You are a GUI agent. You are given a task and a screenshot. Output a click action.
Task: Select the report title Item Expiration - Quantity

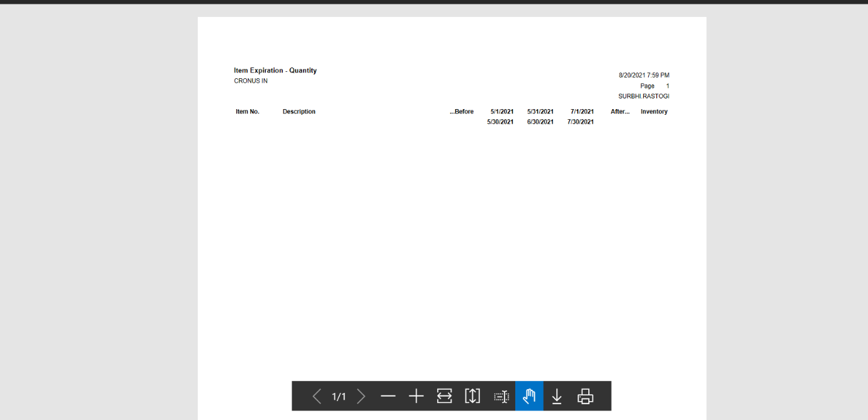275,70
